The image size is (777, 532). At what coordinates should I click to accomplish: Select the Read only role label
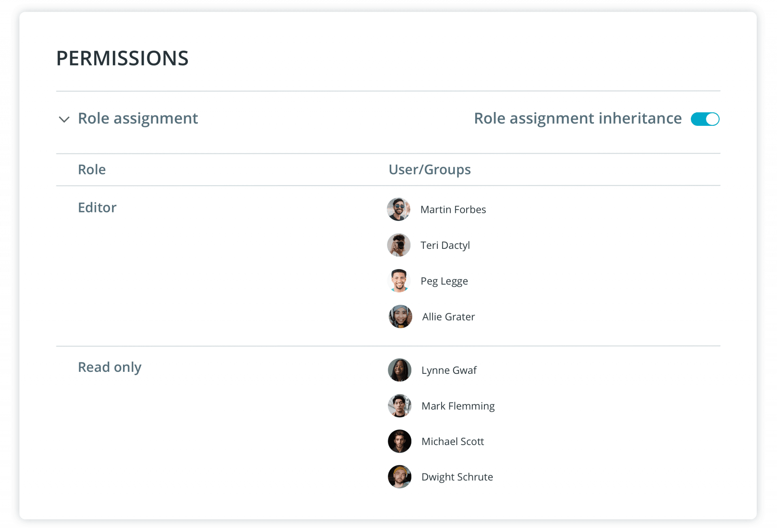click(x=110, y=367)
